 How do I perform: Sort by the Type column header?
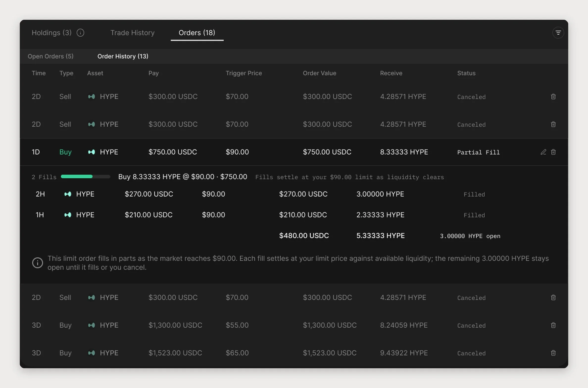click(x=66, y=73)
